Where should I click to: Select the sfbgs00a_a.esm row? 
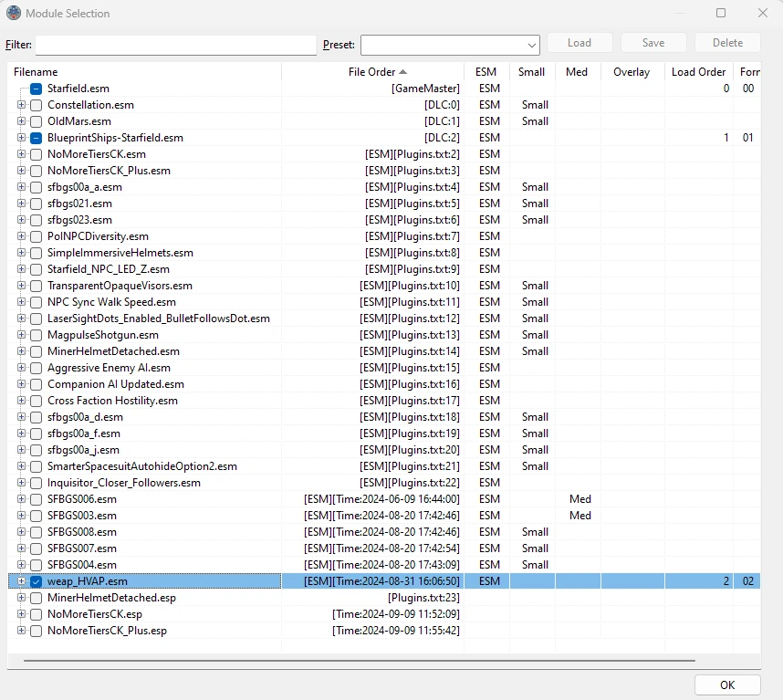click(x=384, y=187)
